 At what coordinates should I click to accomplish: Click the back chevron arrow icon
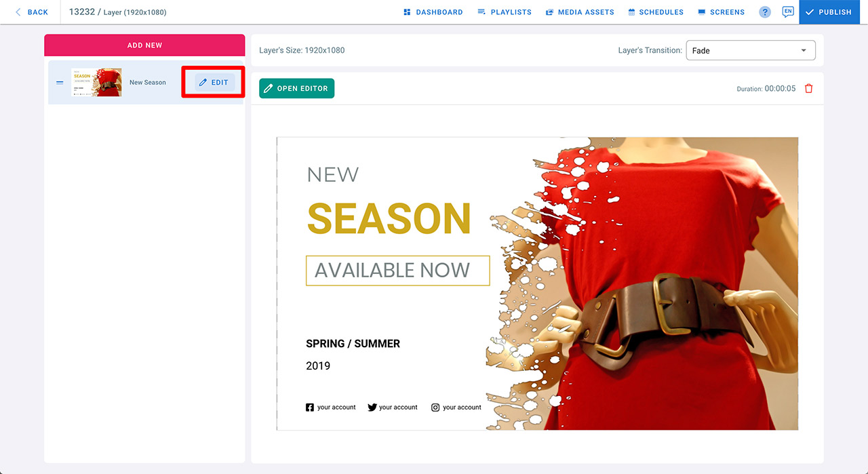point(18,12)
